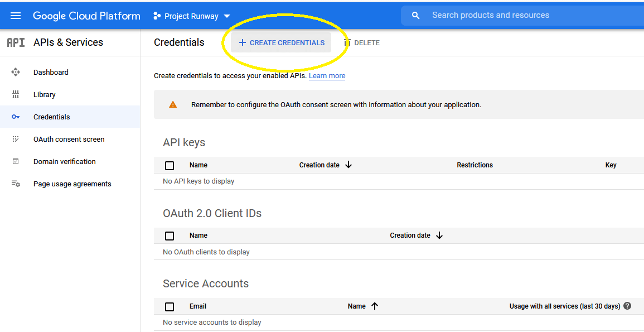
Task: Click the API keys section heading
Action: (184, 143)
